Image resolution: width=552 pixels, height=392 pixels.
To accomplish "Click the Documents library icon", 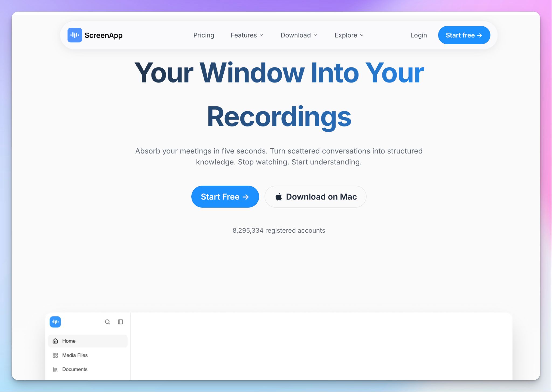I will coord(55,369).
